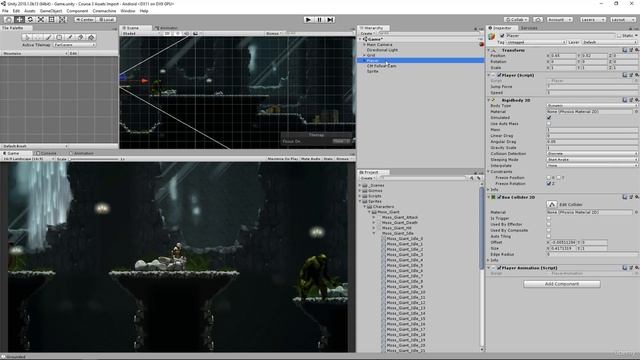
Task: Uncheck the Simulated checkbox
Action: tap(549, 118)
